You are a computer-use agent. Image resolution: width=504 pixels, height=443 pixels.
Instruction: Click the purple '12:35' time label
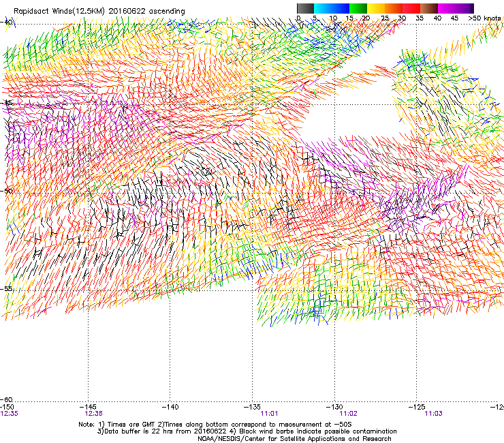pos(10,414)
